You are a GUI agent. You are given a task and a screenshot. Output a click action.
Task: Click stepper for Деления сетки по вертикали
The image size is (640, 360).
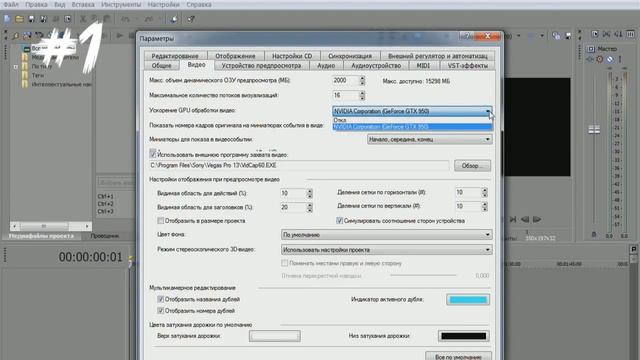[x=484, y=207]
